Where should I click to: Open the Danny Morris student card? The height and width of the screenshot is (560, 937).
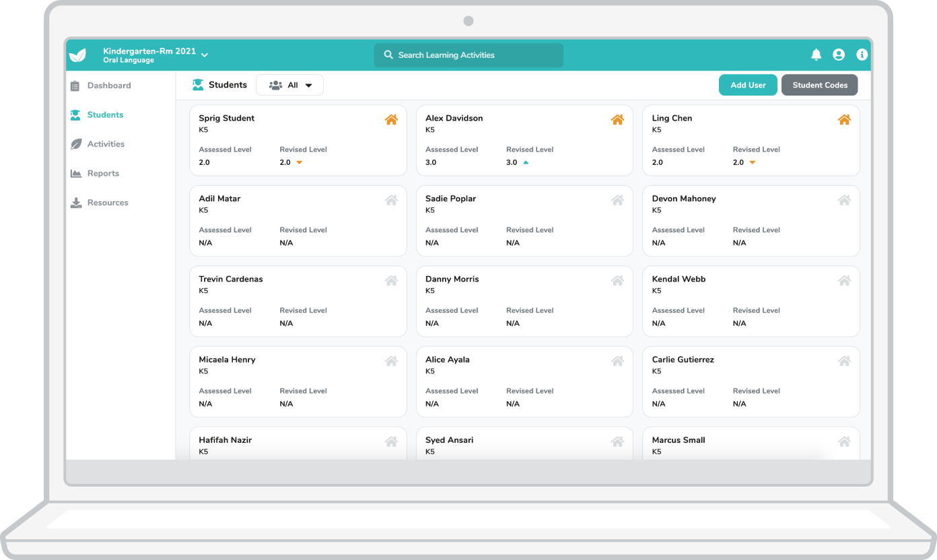(524, 301)
